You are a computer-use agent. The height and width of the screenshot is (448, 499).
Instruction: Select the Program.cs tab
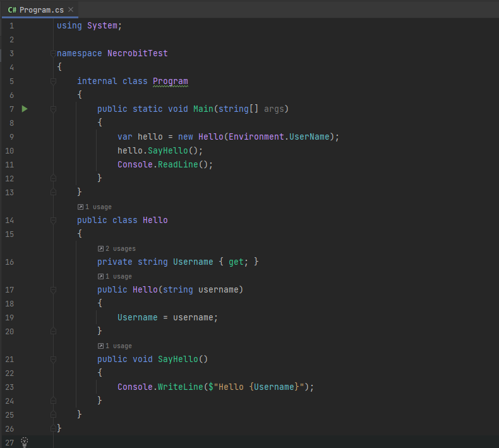click(41, 10)
